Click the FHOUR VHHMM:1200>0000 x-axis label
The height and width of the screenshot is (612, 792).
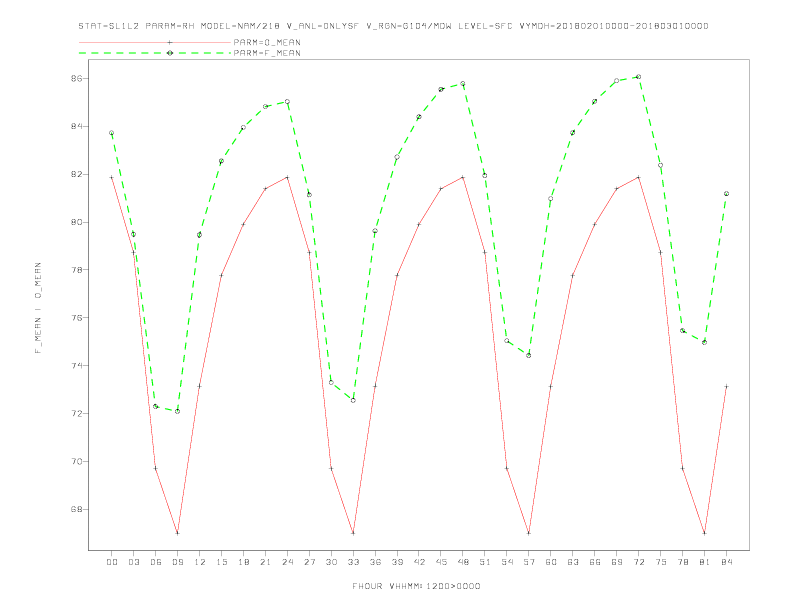(x=416, y=586)
